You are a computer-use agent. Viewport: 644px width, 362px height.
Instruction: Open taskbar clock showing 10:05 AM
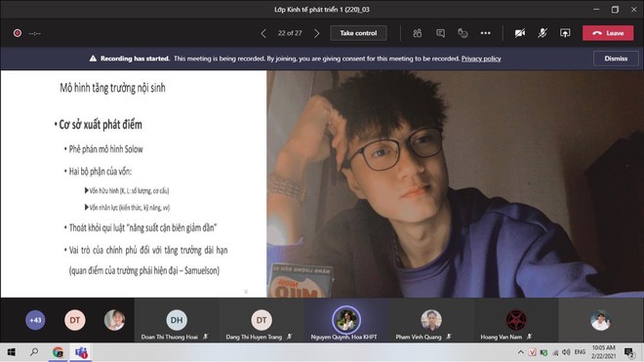click(603, 352)
